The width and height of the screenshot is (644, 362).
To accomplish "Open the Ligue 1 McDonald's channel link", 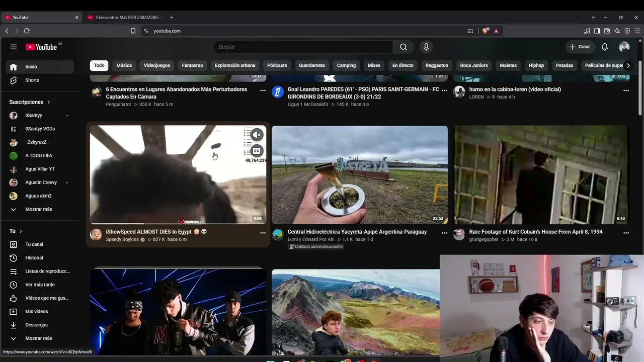I will [308, 105].
